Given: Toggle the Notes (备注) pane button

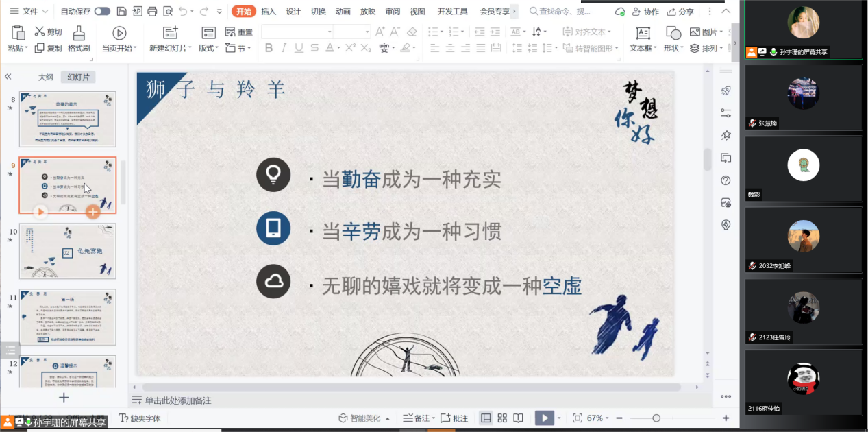Looking at the screenshot, I should pos(417,418).
